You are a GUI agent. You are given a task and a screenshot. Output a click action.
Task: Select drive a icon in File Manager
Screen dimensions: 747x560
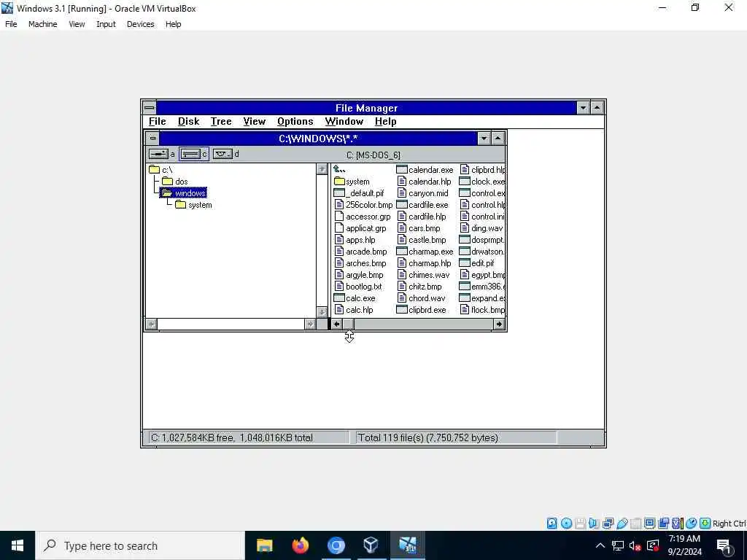point(158,154)
